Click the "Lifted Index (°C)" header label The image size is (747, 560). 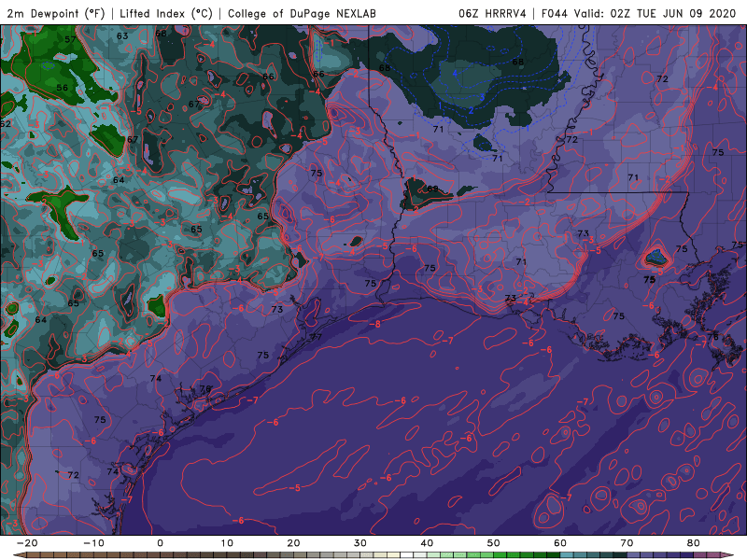[x=166, y=14]
